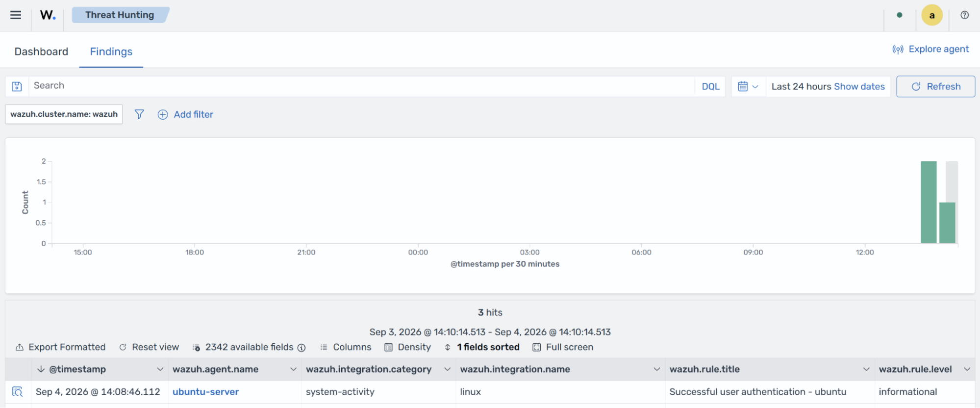Focus the Search query field

361,86
